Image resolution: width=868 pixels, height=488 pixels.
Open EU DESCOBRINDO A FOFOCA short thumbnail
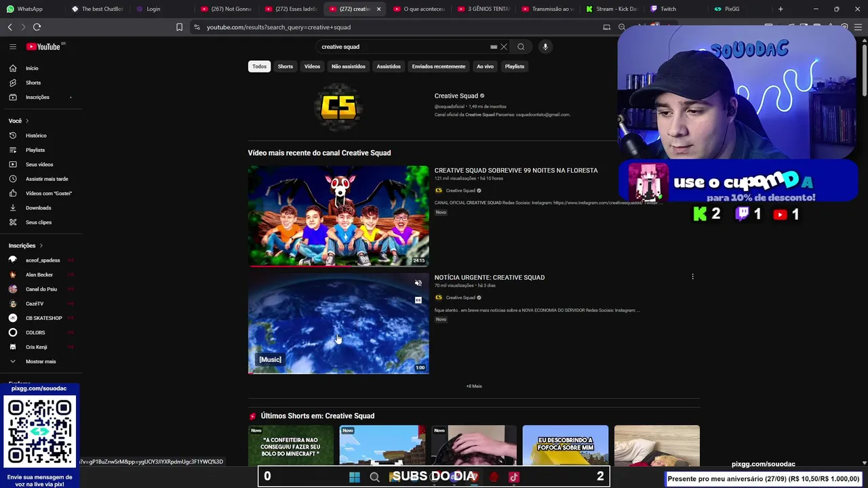coord(566,445)
